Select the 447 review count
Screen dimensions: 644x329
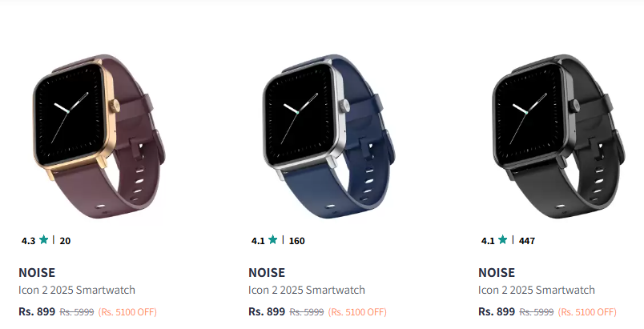pyautogui.click(x=527, y=241)
